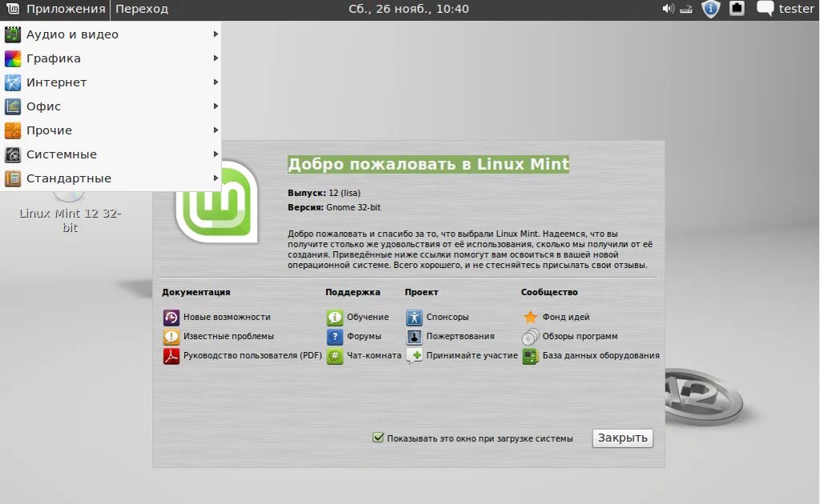This screenshot has width=820, height=504.
Task: Open Новые возможности link
Action: pos(227,317)
